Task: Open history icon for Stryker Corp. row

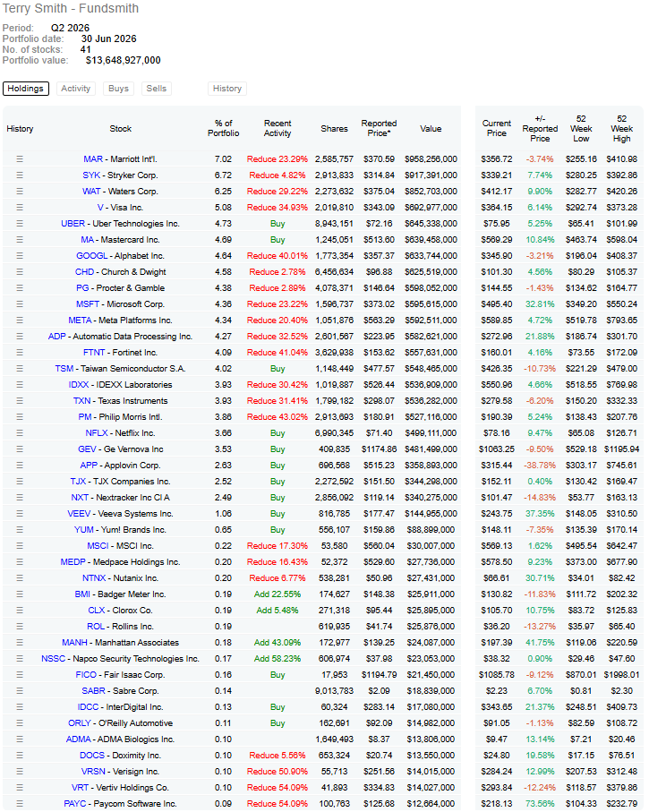Action: point(20,175)
